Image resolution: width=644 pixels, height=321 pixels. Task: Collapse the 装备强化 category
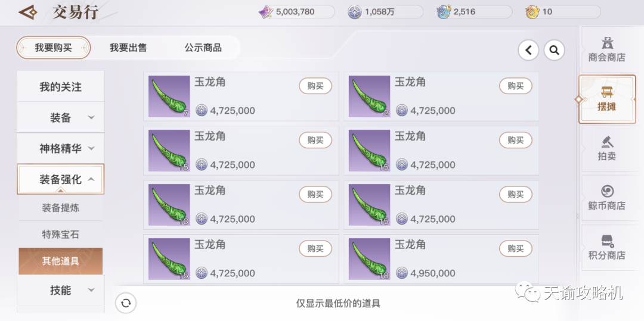point(60,179)
